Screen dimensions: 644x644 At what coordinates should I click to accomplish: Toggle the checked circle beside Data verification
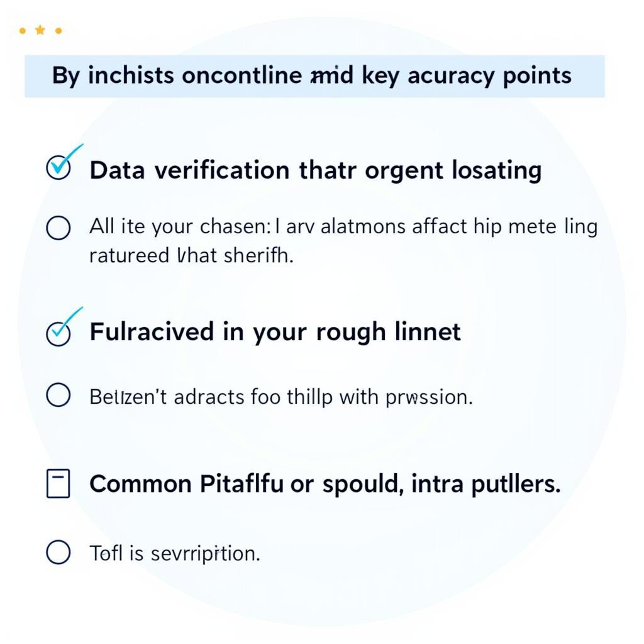(x=58, y=167)
